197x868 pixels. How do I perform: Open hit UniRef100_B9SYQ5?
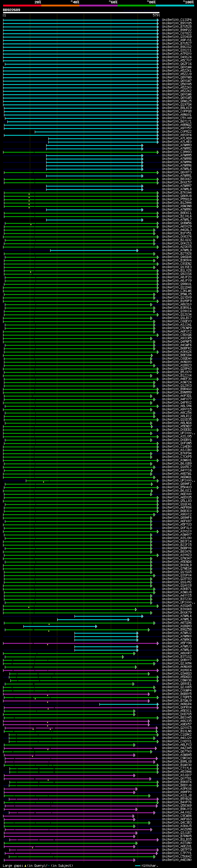[x=177, y=23]
